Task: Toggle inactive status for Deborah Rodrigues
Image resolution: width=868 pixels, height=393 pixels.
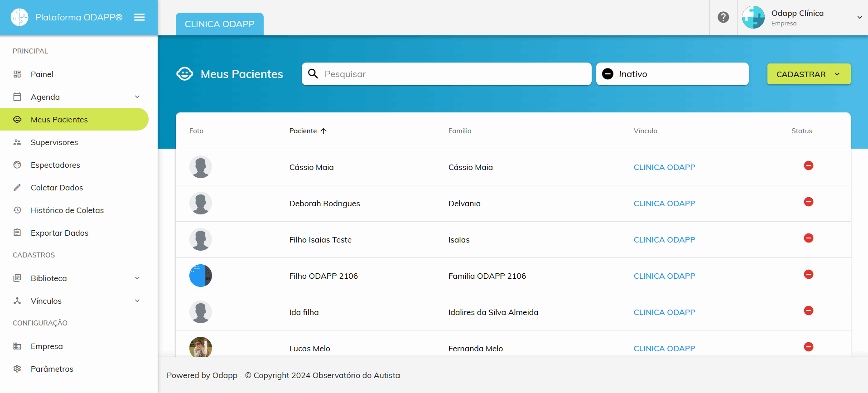Action: pos(809,202)
